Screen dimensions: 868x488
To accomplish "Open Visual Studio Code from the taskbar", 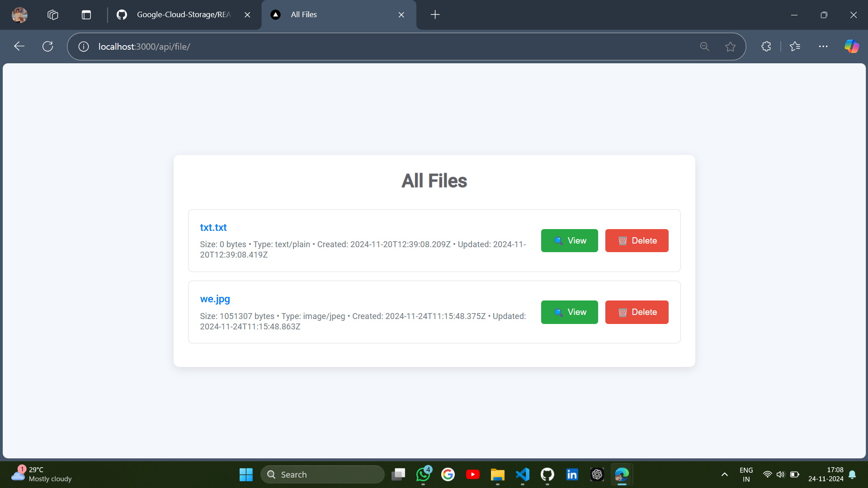I will point(523,474).
